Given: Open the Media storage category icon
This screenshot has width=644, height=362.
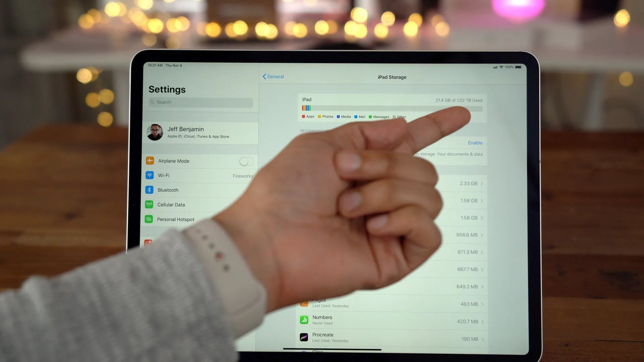Looking at the screenshot, I should click(x=337, y=116).
